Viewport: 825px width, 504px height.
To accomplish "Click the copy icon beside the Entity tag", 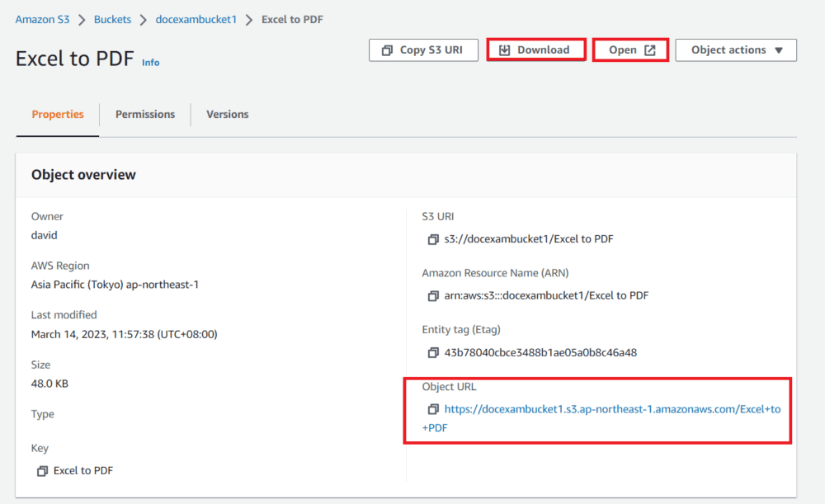I will [x=432, y=353].
